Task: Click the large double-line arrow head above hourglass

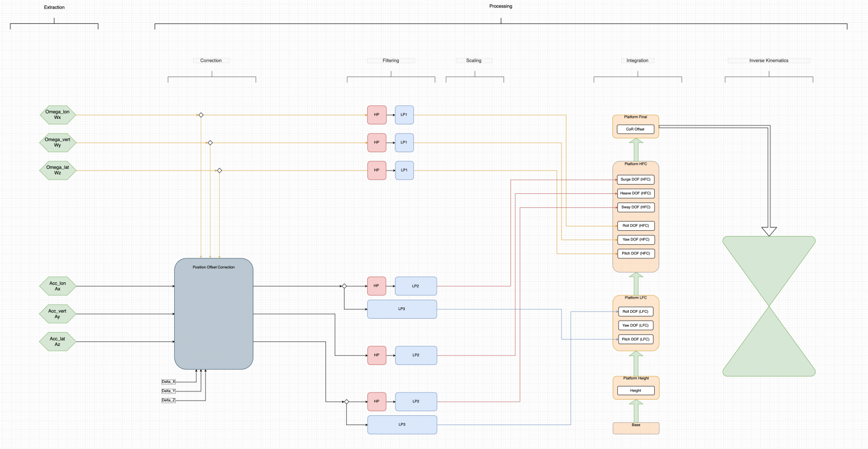Action: coord(769,231)
